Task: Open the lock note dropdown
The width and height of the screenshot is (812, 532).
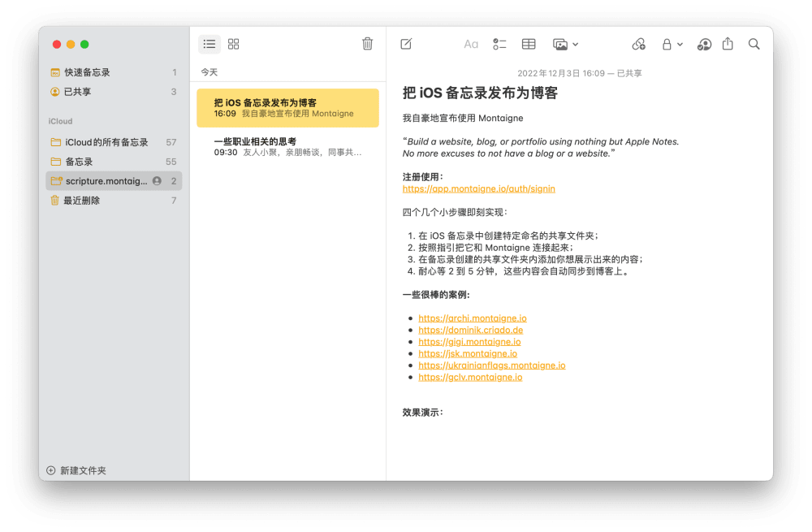Action: pyautogui.click(x=672, y=44)
